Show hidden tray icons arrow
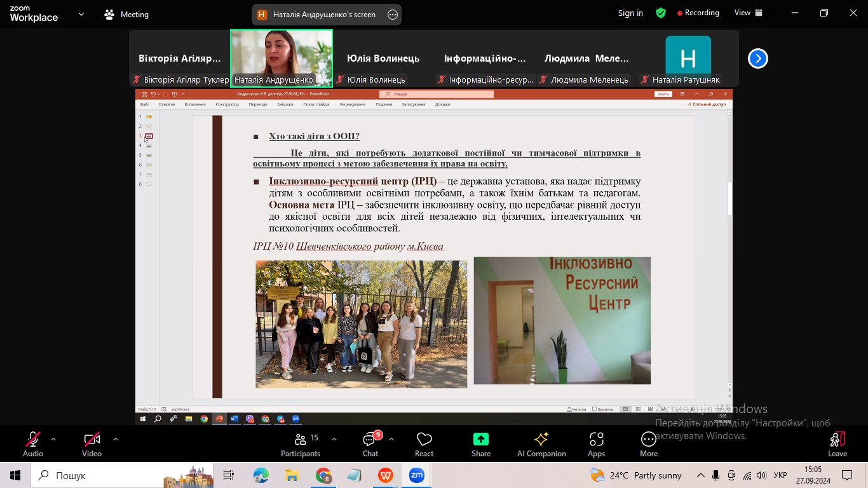 point(701,475)
